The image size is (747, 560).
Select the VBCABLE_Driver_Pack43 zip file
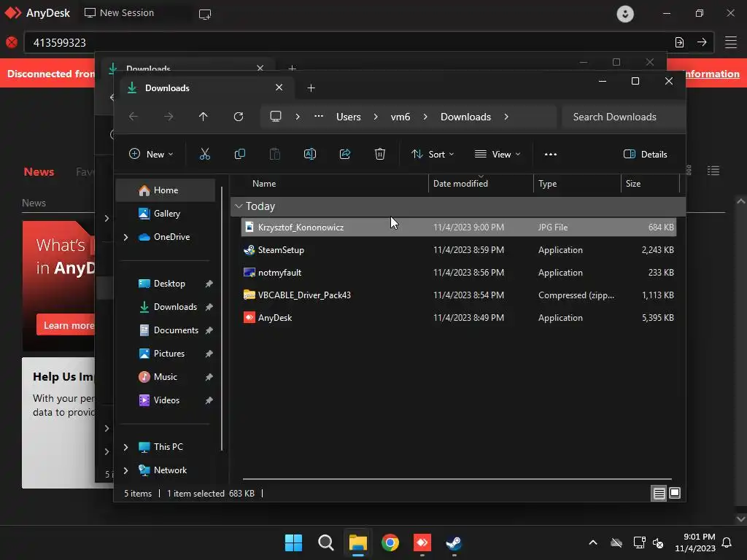point(458,295)
